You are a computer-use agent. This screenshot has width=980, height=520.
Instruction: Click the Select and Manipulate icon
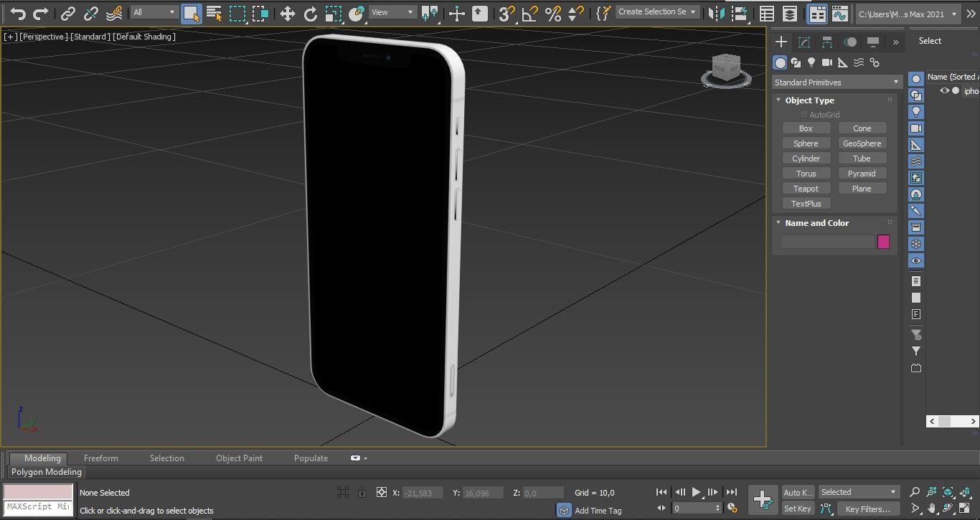pos(456,13)
